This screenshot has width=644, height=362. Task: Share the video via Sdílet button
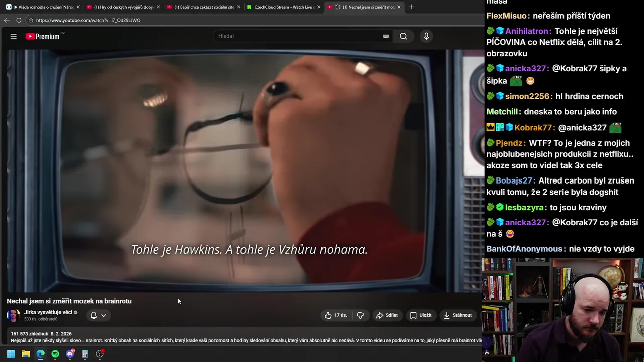[387, 315]
